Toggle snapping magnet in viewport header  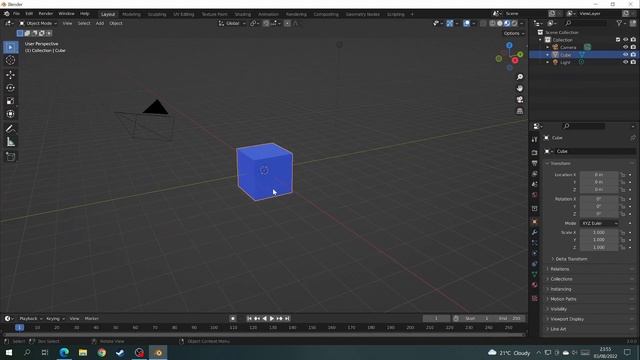(266, 23)
